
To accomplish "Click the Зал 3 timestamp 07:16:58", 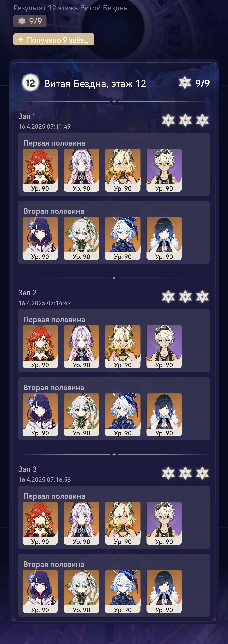I will point(59,480).
